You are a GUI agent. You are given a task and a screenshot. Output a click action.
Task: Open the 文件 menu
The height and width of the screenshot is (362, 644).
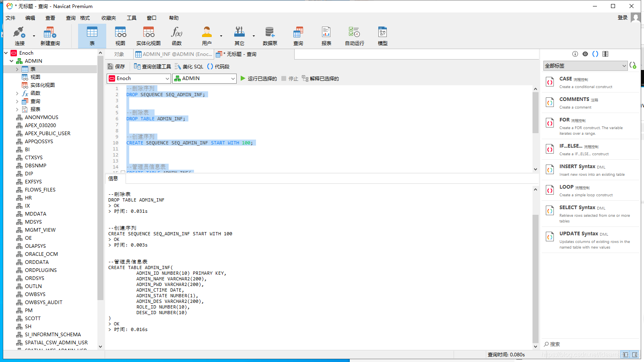pos(10,18)
